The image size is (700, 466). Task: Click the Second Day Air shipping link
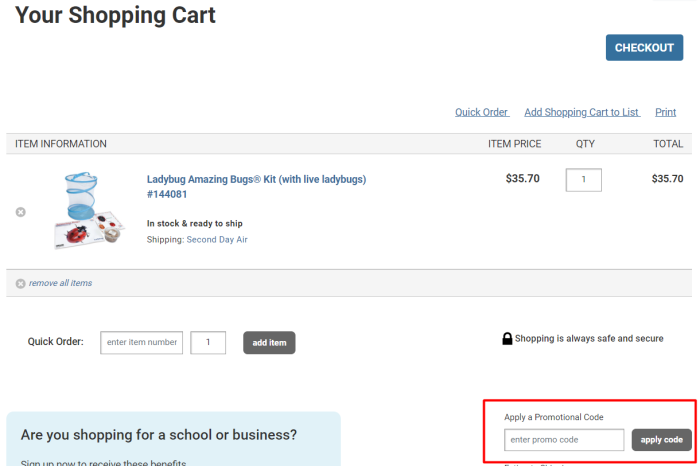click(217, 240)
